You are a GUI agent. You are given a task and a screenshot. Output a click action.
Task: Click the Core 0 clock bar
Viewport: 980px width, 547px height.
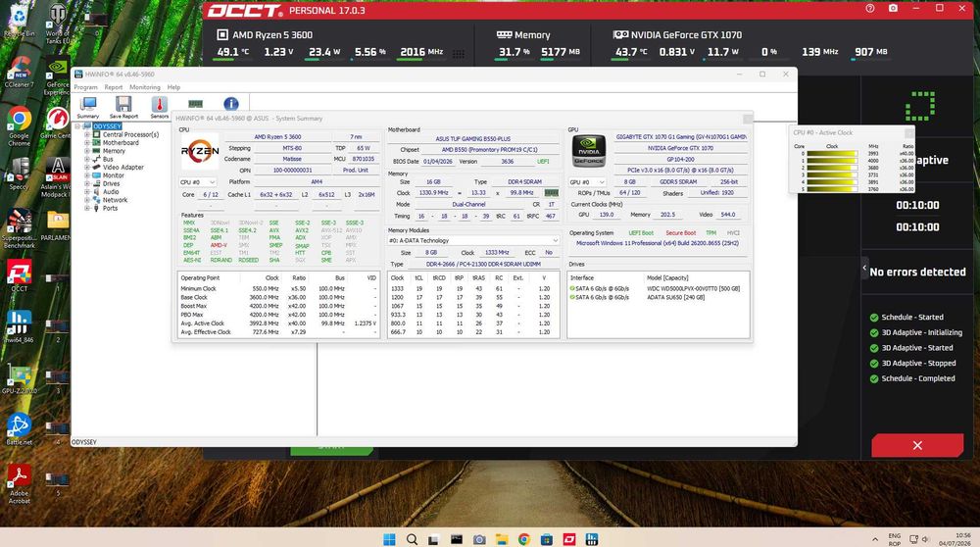(x=832, y=153)
